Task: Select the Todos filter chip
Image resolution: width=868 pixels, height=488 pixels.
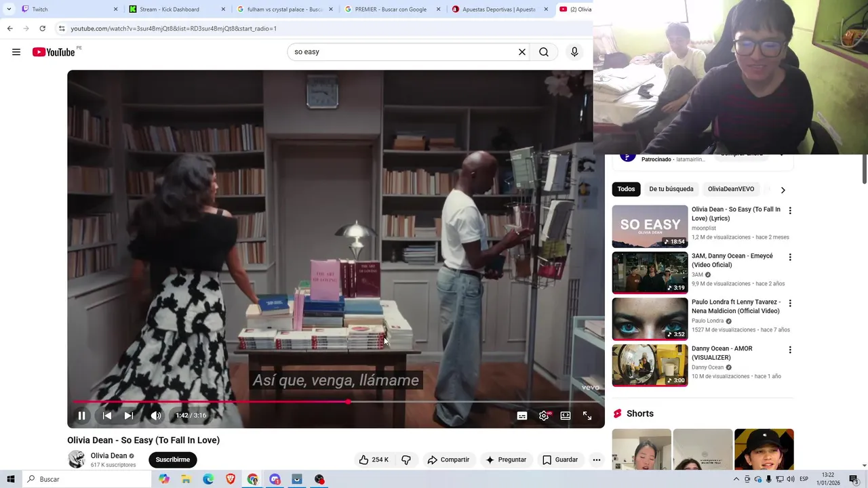Action: 627,189
